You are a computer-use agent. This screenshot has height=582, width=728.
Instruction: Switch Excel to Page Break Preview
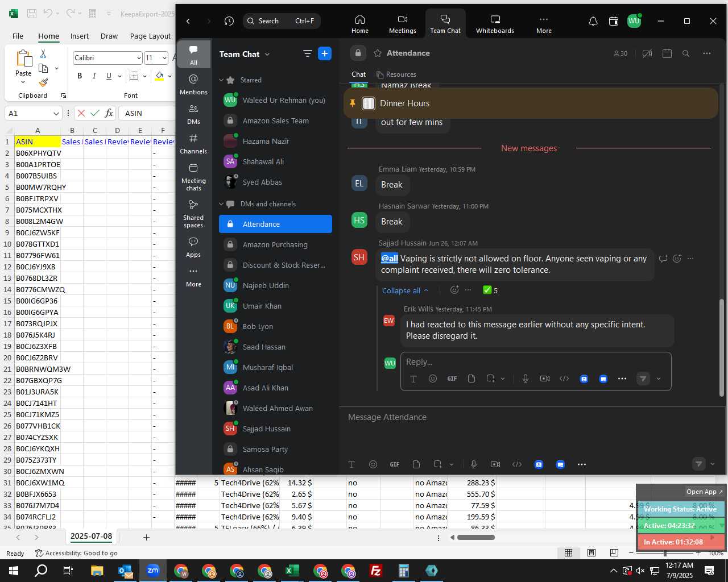(614, 553)
